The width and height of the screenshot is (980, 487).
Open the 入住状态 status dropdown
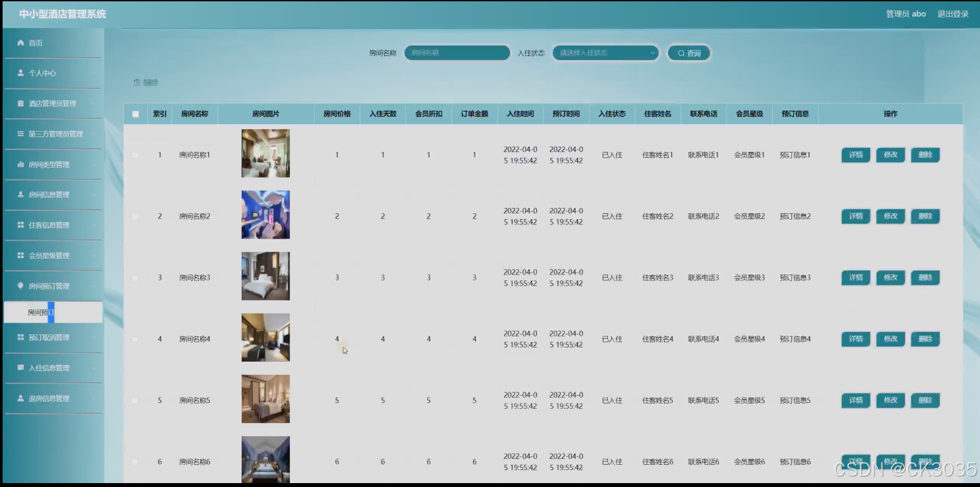[x=606, y=53]
